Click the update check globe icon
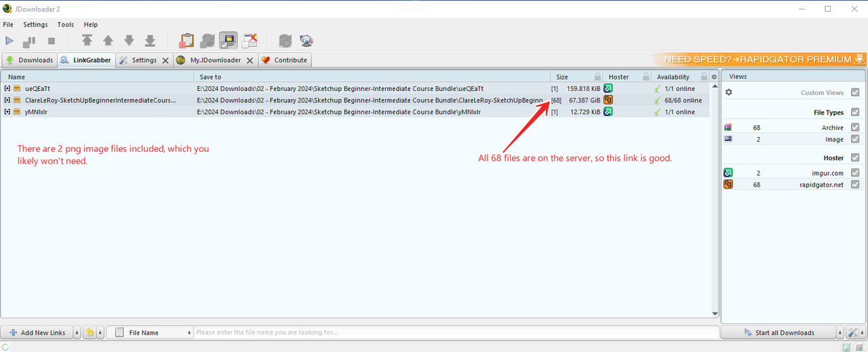The height and width of the screenshot is (352, 868). [307, 41]
